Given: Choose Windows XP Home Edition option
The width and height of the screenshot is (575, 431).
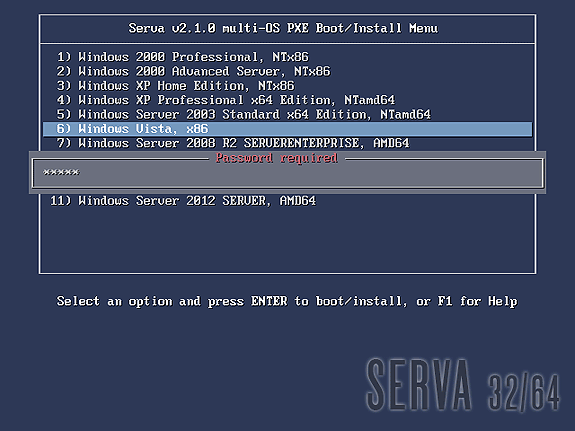Looking at the screenshot, I should tap(175, 85).
